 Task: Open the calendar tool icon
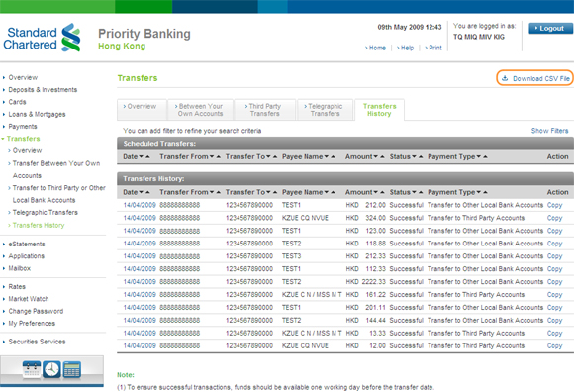pyautogui.click(x=32, y=369)
